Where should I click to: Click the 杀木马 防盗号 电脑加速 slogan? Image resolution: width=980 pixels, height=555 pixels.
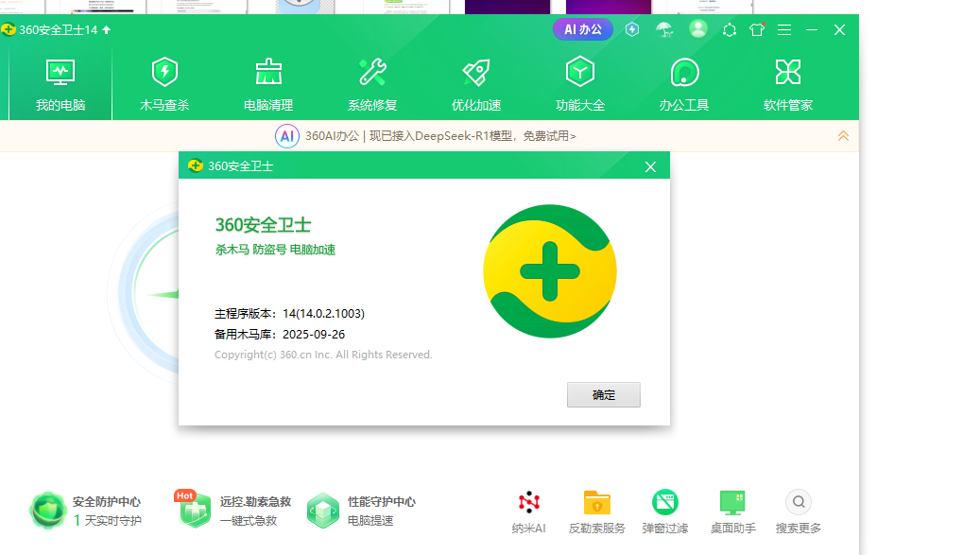(x=276, y=250)
